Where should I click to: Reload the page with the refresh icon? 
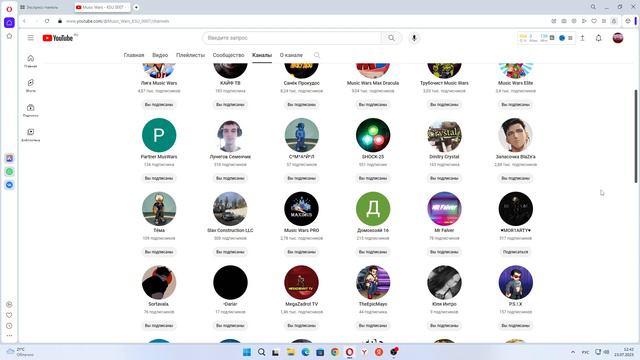click(47, 21)
